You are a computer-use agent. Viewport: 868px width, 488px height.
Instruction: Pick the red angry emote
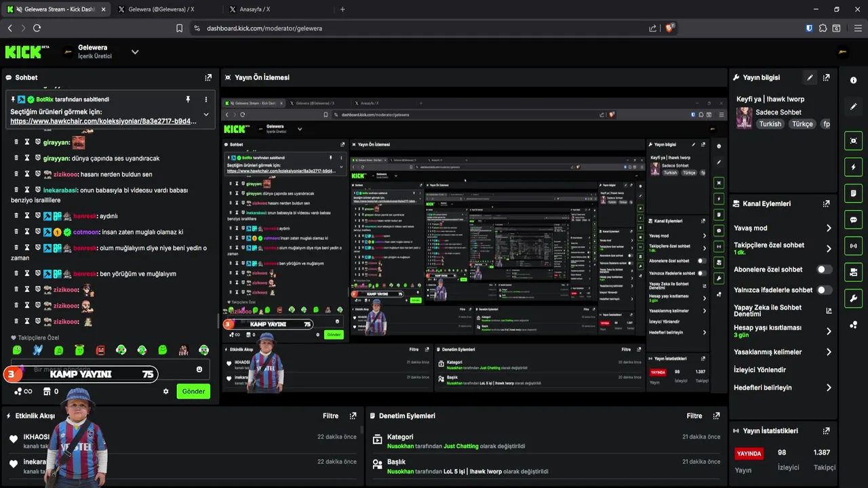tap(100, 350)
